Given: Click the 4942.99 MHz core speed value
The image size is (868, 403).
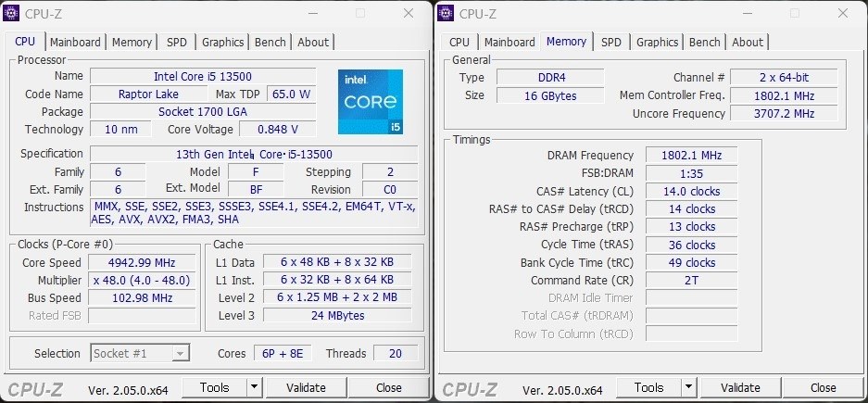Looking at the screenshot, I should pos(143,262).
